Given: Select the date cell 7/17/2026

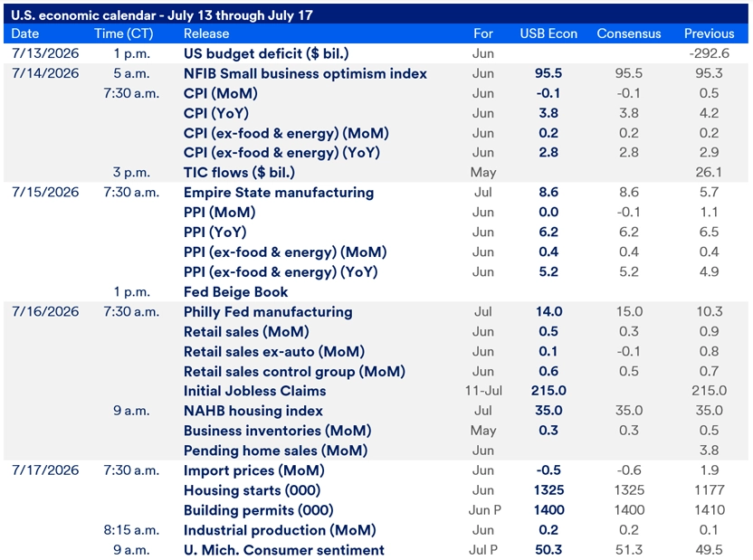Looking at the screenshot, I should 45,470.
